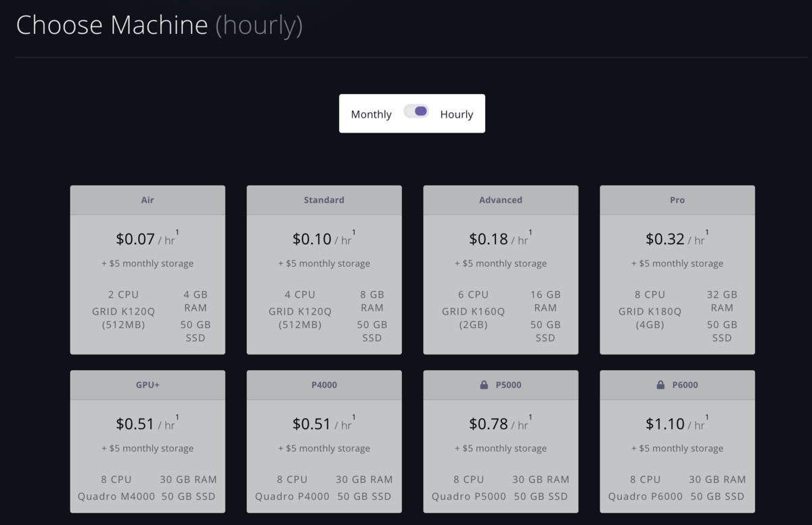This screenshot has width=812, height=525.
Task: Click the 2 CPU spec on Air card
Action: coord(123,294)
